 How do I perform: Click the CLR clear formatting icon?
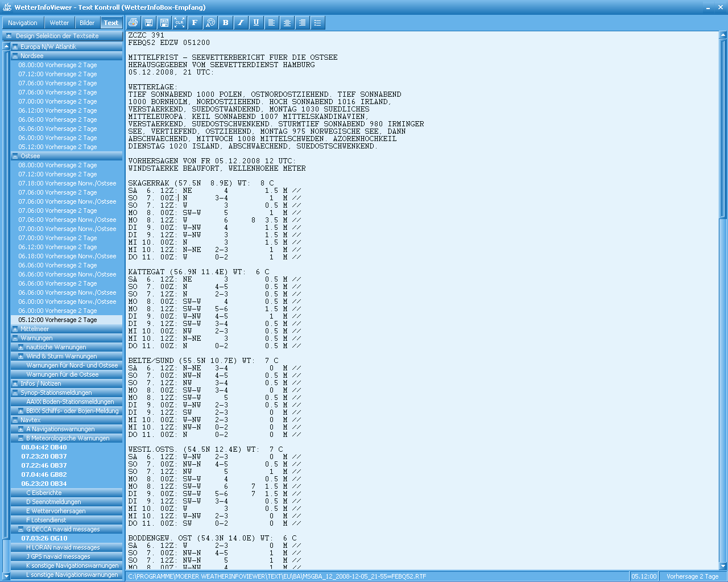[x=179, y=23]
